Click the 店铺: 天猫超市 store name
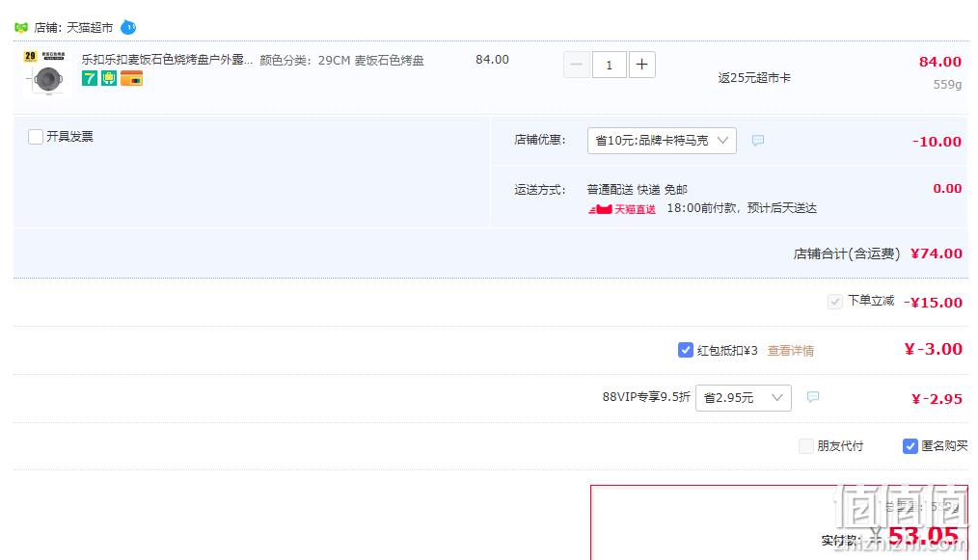 click(73, 27)
